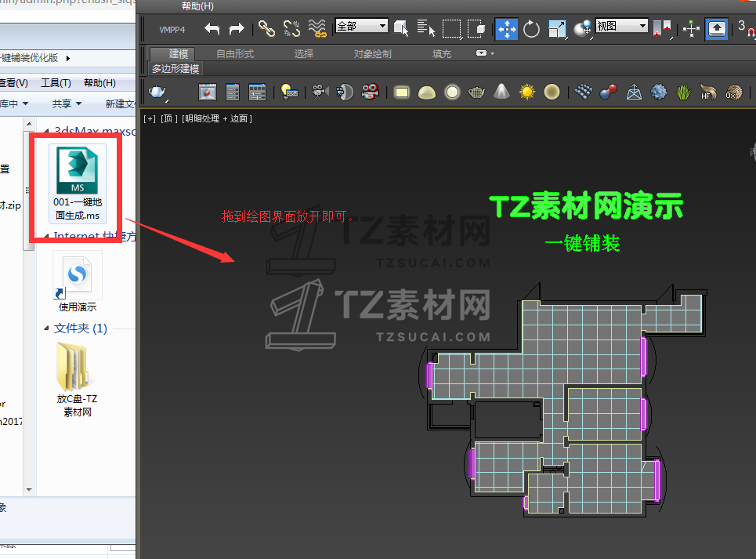Activate the Select and Link chain tool
The image size is (756, 559).
click(267, 29)
